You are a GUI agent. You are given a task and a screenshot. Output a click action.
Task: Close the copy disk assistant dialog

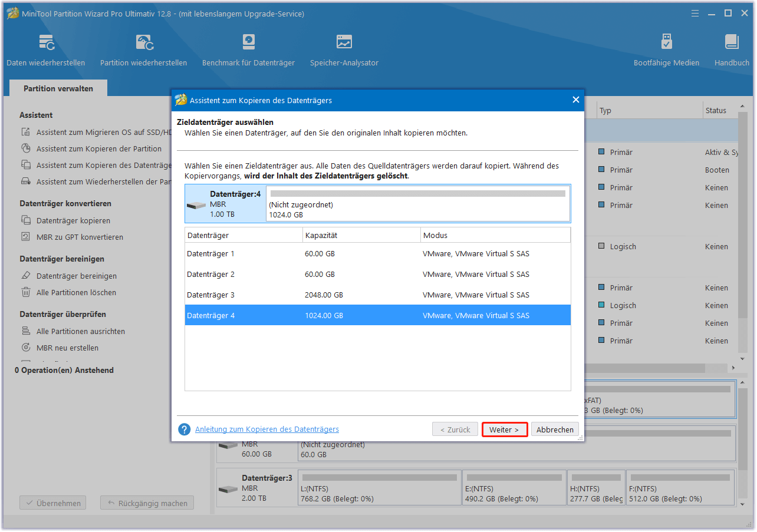pos(576,100)
